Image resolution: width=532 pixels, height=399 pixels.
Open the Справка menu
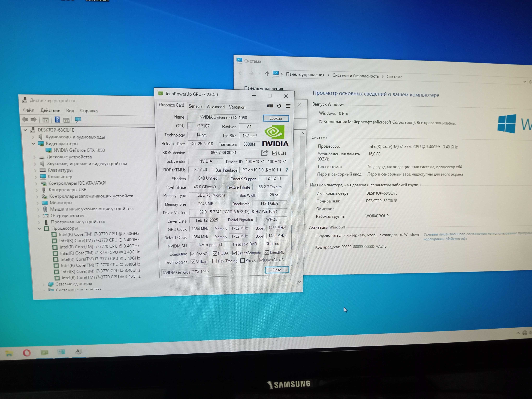click(x=89, y=111)
